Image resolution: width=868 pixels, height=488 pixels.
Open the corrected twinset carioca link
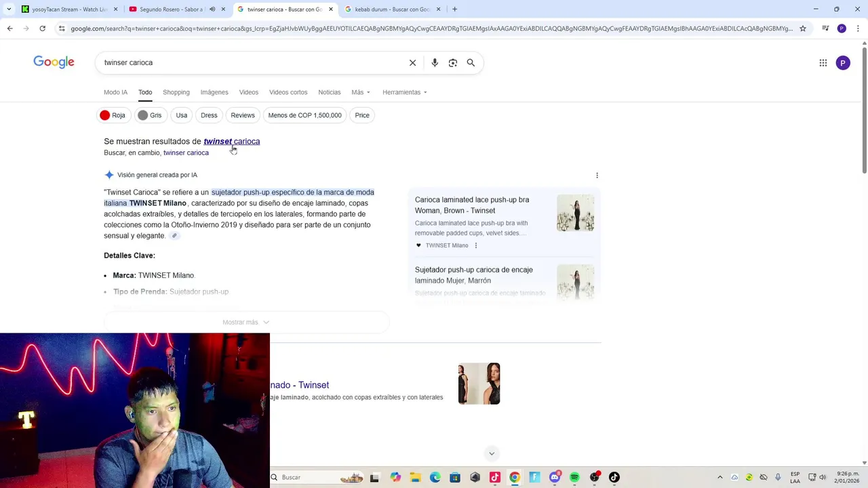[x=231, y=141]
